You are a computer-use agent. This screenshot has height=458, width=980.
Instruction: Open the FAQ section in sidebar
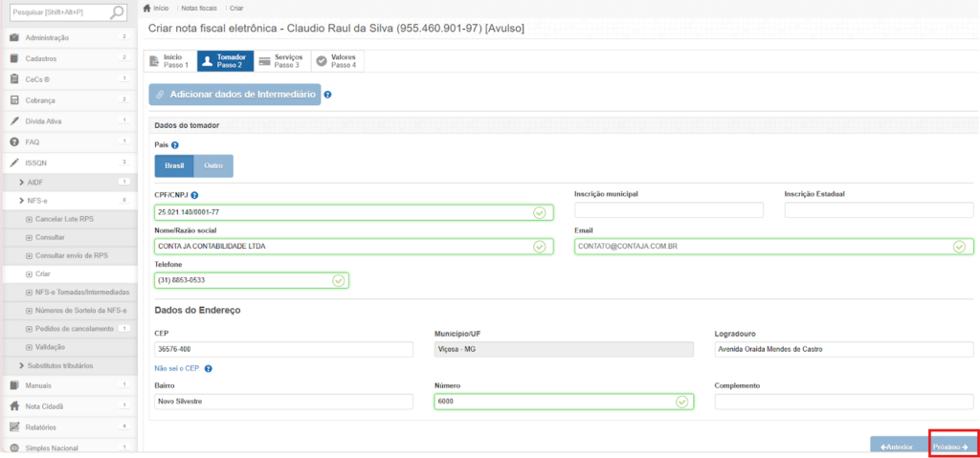[x=32, y=142]
